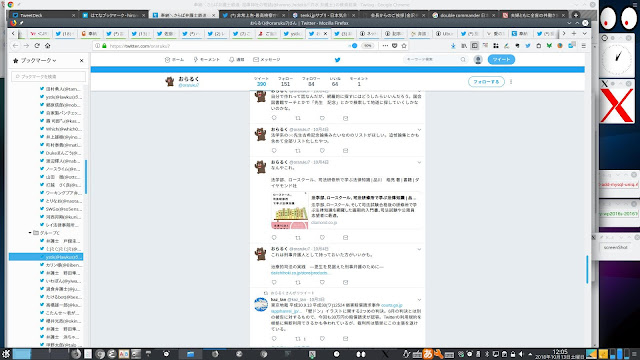Open Twitter ホーム nav item
This screenshot has width=640, height=360.
[174, 60]
